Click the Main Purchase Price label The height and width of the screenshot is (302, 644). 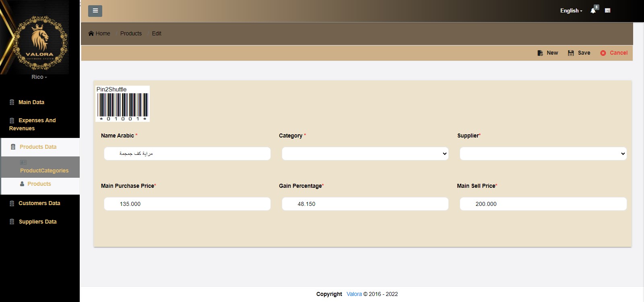point(128,186)
